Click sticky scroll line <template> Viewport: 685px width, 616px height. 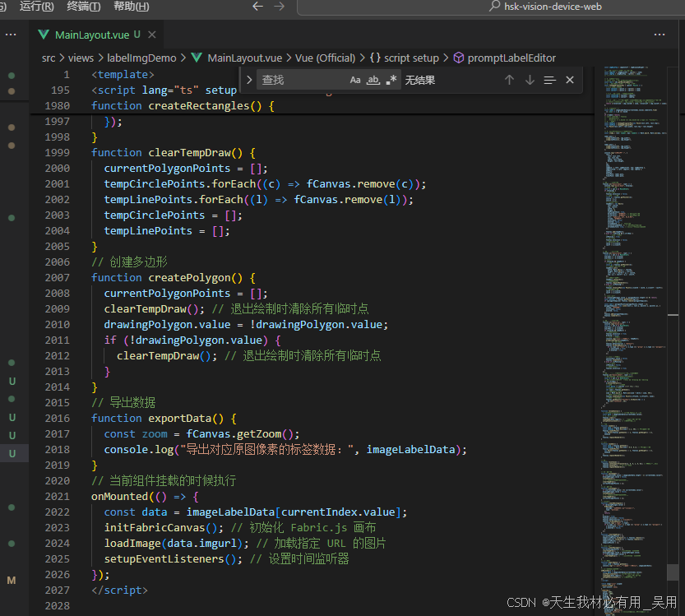(123, 75)
